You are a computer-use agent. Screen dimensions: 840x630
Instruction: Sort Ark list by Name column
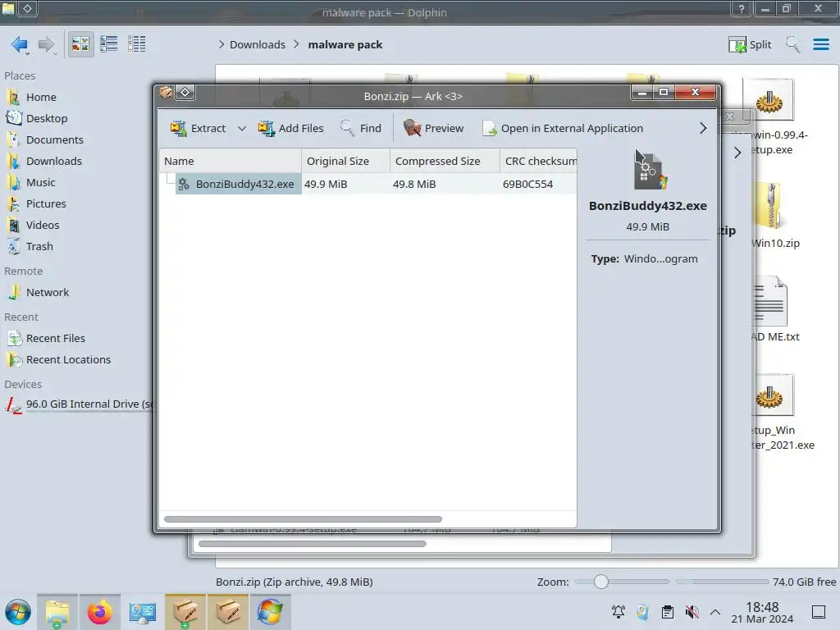pyautogui.click(x=230, y=162)
